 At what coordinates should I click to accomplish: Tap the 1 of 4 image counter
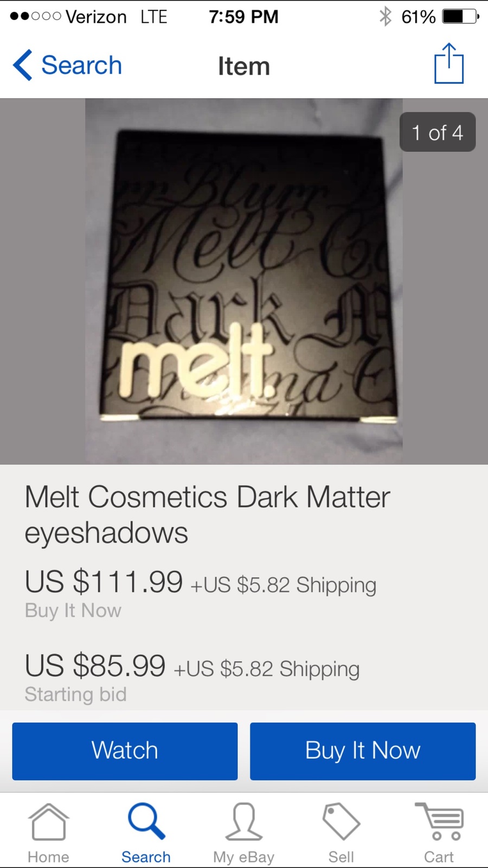pos(438,132)
